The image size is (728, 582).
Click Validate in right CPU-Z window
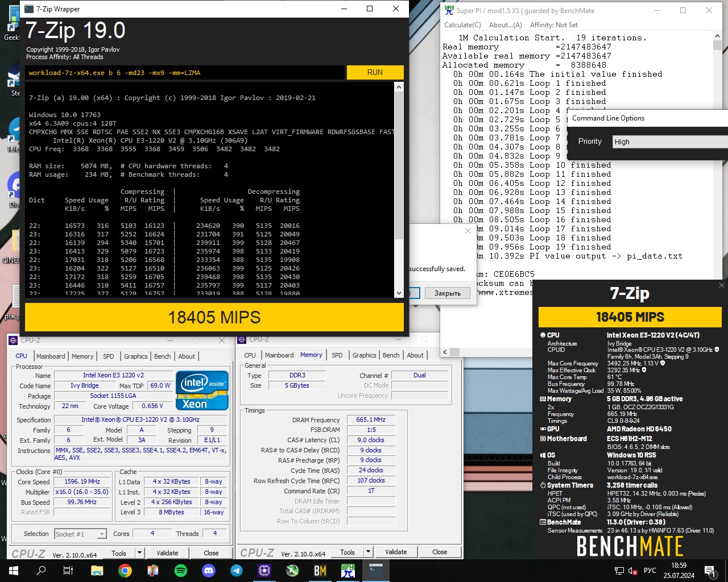[396, 552]
